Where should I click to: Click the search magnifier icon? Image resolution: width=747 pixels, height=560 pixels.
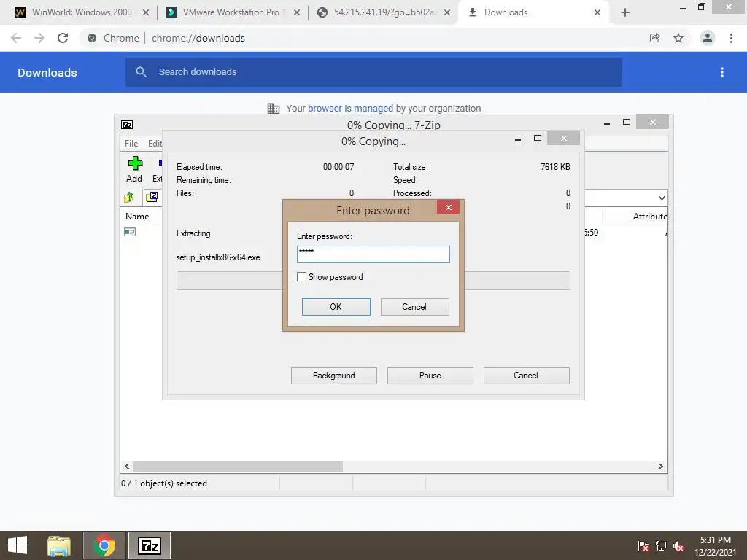141,72
